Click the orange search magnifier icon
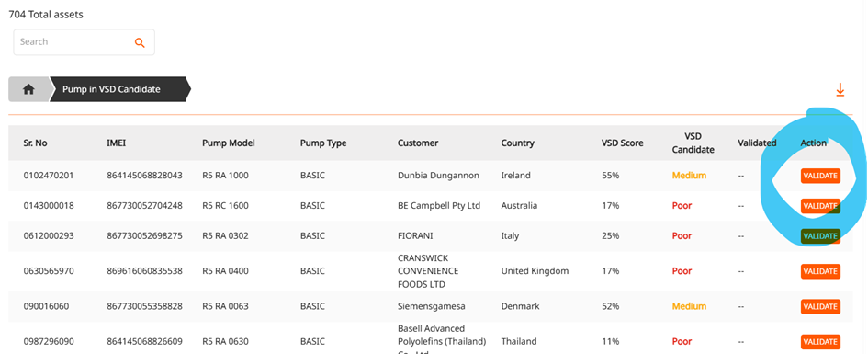 [140, 42]
